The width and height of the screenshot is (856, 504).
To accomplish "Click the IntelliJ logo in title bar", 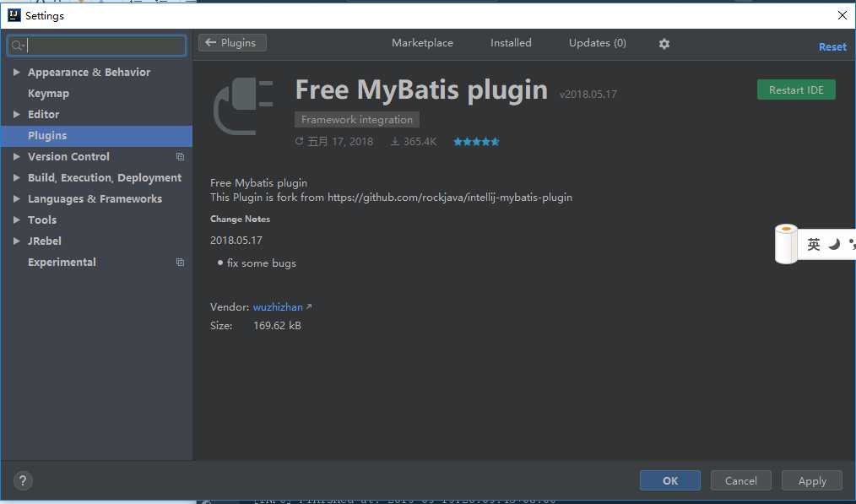I will [14, 15].
